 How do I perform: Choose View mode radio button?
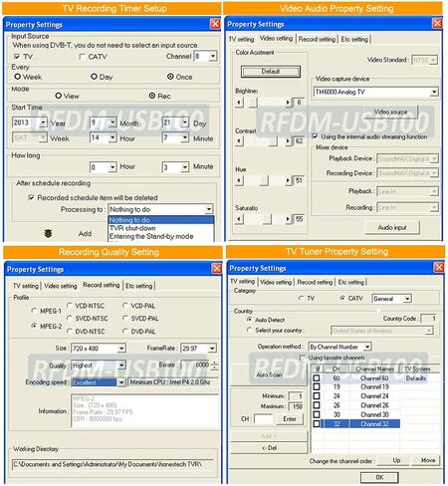pyautogui.click(x=59, y=96)
